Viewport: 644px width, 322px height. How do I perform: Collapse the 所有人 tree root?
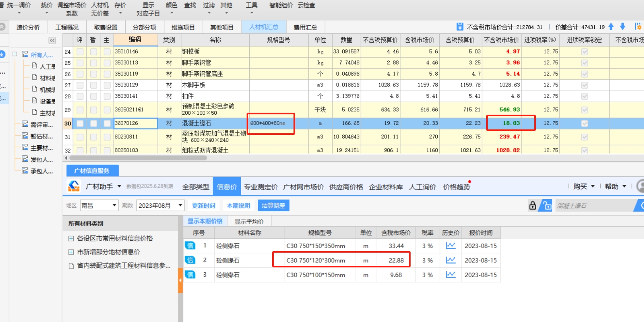(15, 54)
